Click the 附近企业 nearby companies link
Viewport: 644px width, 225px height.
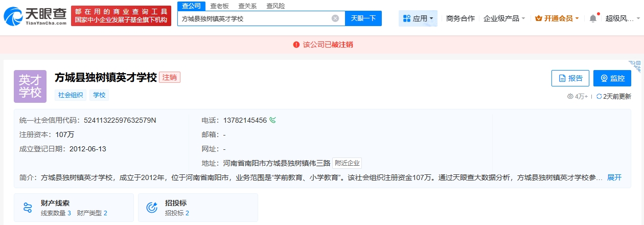(347, 163)
